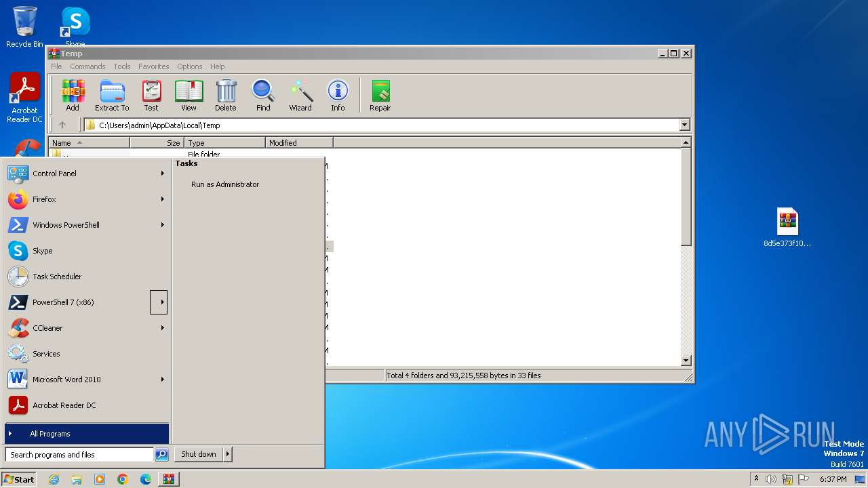Expand CCleaner jump list arrow
The image size is (868, 488).
tap(162, 328)
